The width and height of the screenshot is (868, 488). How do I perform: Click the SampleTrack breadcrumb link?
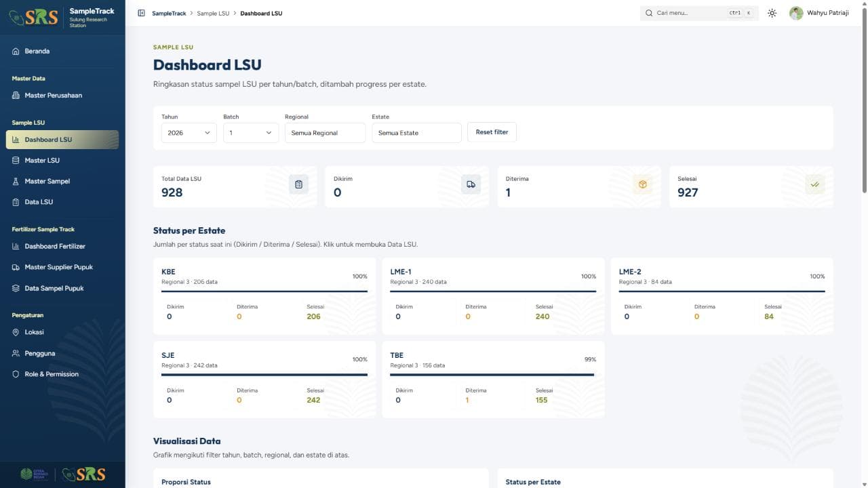click(170, 13)
